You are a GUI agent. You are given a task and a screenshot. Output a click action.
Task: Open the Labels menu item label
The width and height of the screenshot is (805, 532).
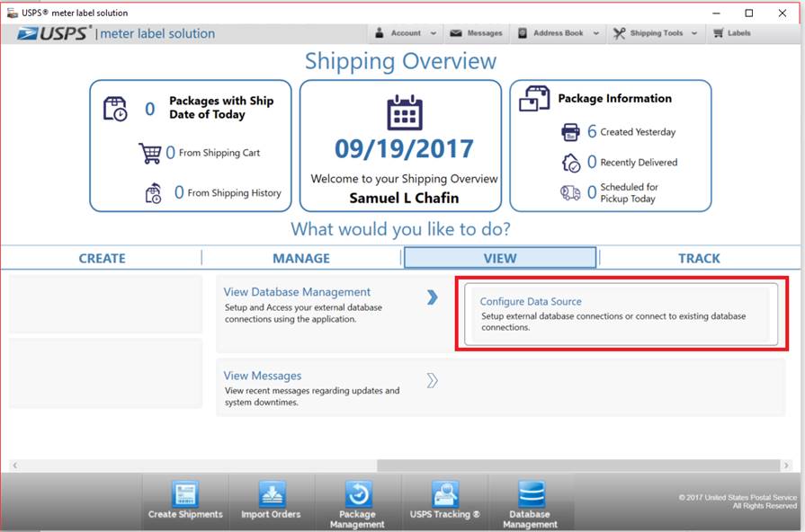[x=738, y=33]
